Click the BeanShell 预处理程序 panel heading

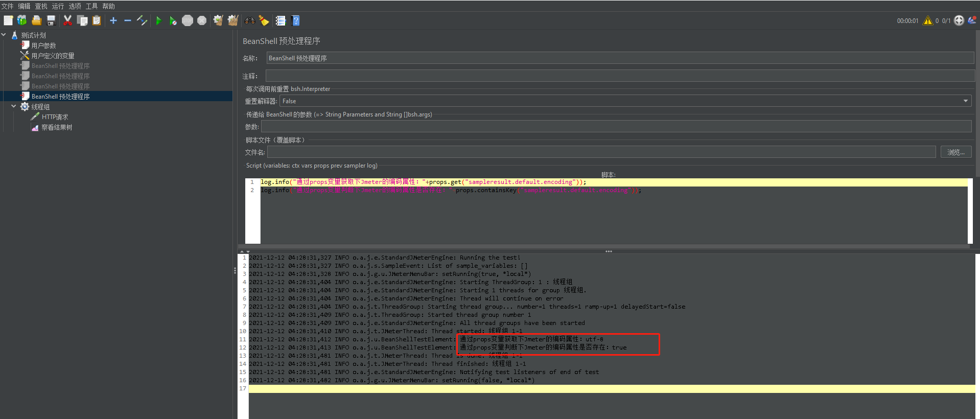282,41
